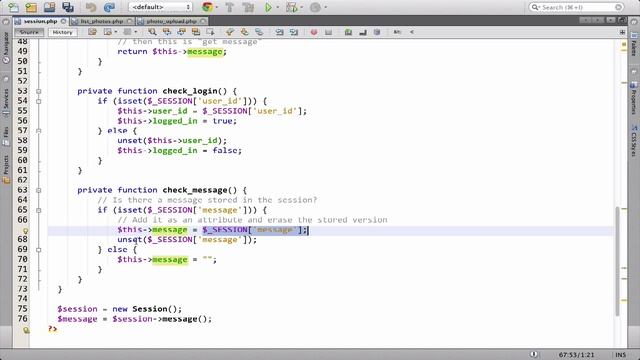The width and height of the screenshot is (640, 360).
Task: Open the Palette panel on right edge
Action: pos(633,44)
